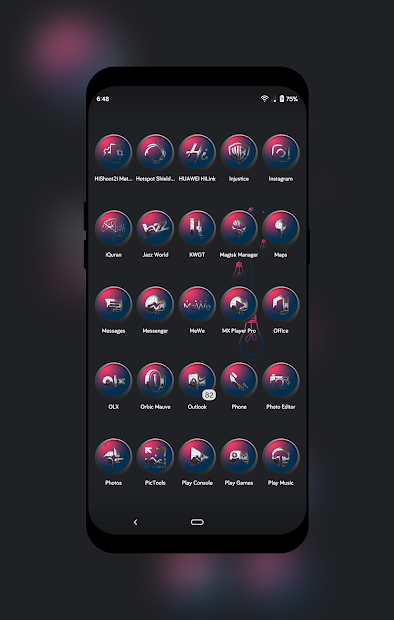Launch the Play Games app

pos(239,456)
